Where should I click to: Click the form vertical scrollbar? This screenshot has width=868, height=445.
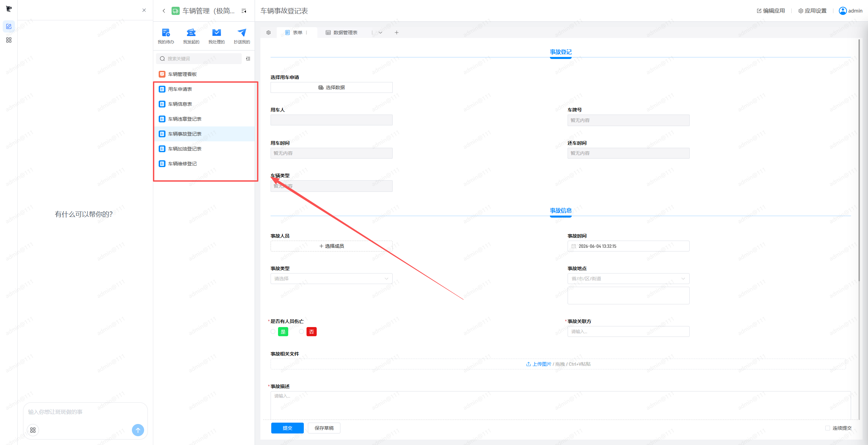[859, 161]
